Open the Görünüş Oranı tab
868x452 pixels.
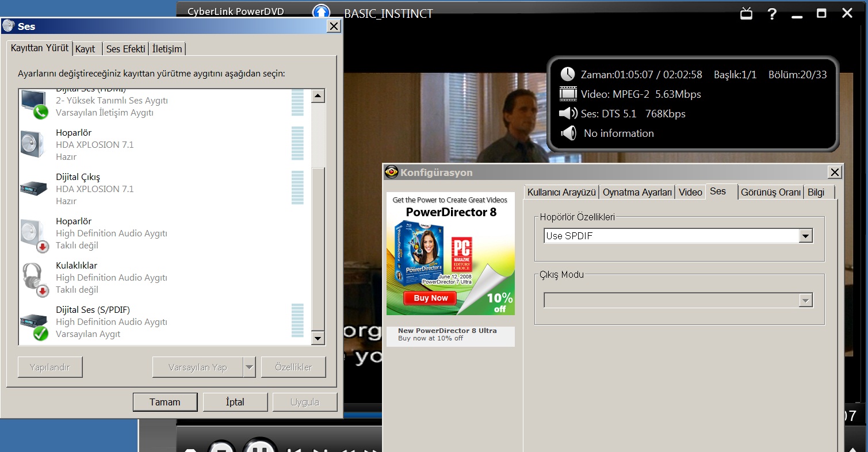tap(771, 192)
